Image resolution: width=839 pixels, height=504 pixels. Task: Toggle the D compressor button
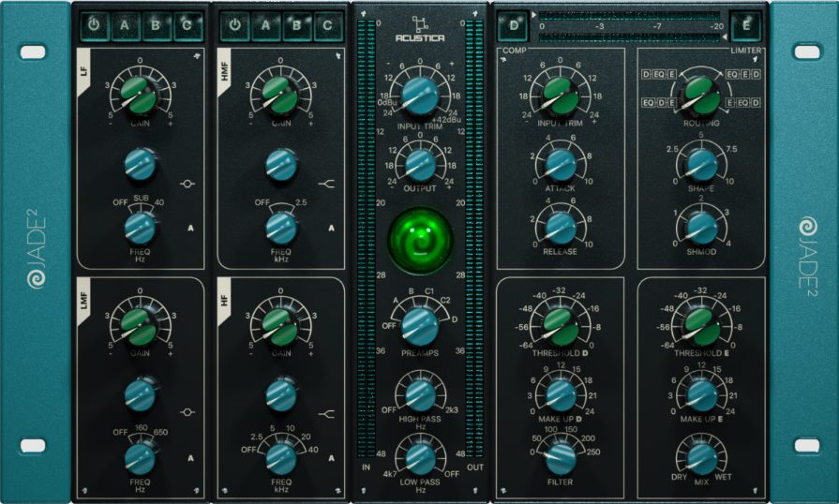click(514, 25)
